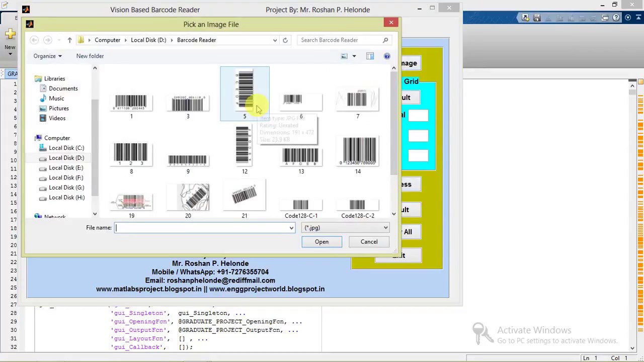Open file type (*.jpg) filter dropdown
The image size is (644, 362).
pos(346,228)
